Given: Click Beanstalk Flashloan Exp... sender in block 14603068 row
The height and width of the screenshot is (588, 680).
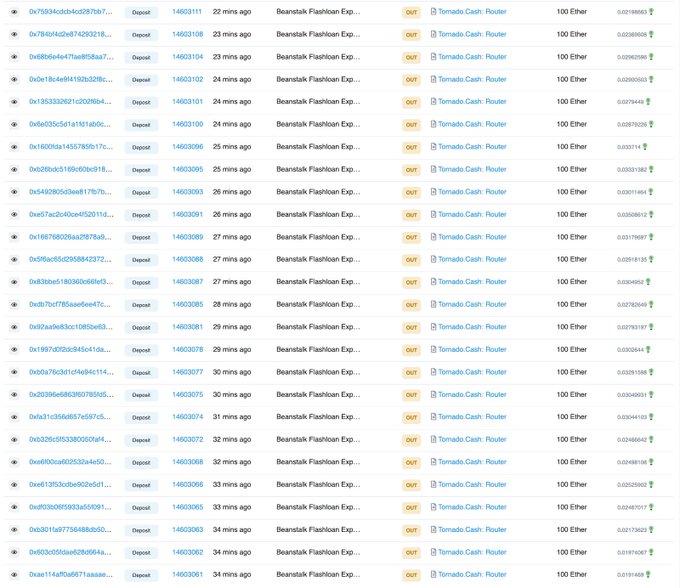Looking at the screenshot, I should pyautogui.click(x=318, y=462).
